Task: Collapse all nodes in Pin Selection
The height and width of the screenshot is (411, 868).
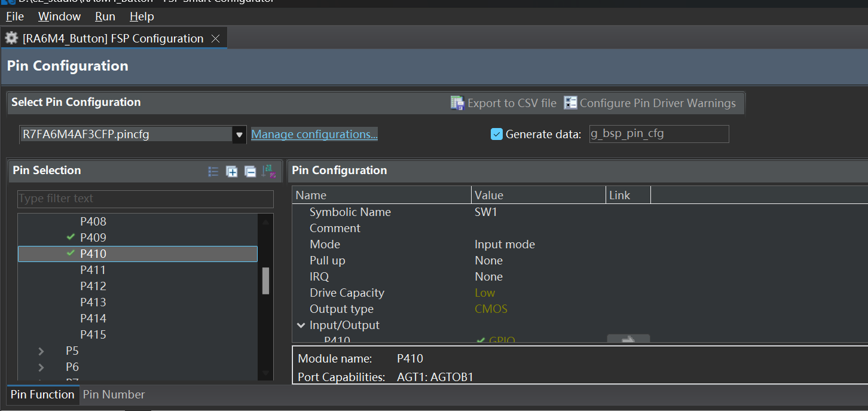Action: pos(250,172)
